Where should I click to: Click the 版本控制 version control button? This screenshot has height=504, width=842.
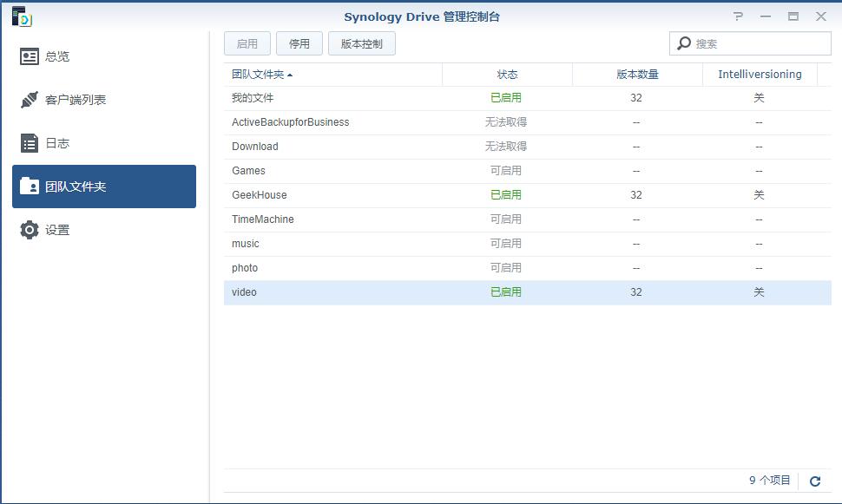(x=361, y=43)
